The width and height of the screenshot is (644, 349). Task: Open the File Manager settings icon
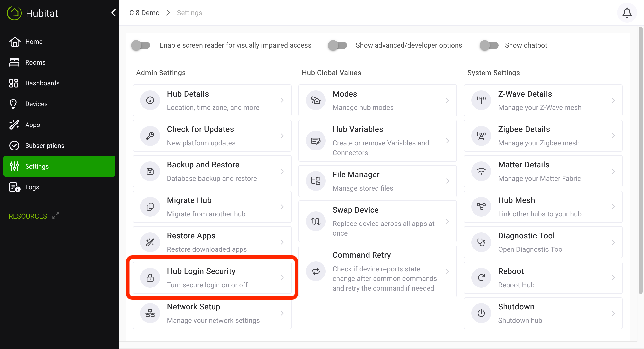316,181
